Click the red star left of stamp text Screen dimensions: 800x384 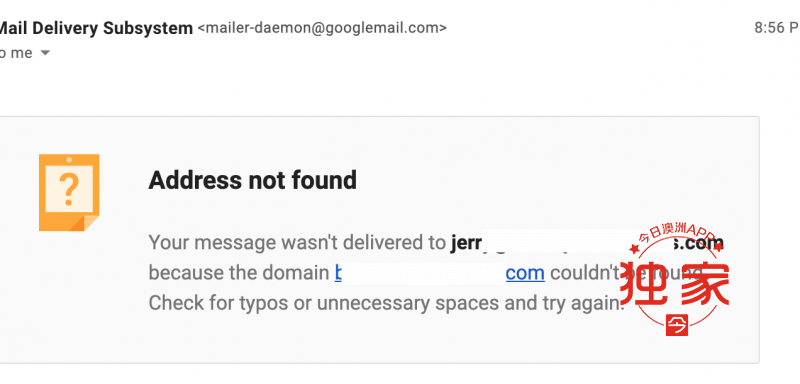(x=634, y=249)
